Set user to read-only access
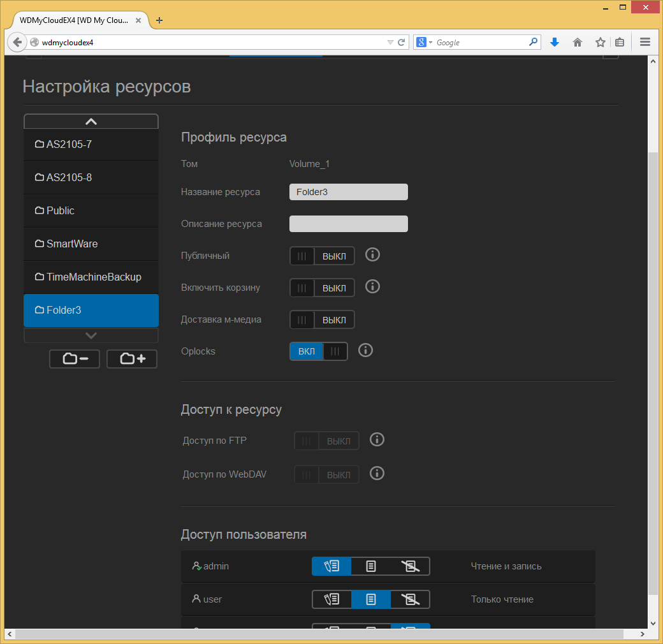The width and height of the screenshot is (663, 644). tap(371, 599)
